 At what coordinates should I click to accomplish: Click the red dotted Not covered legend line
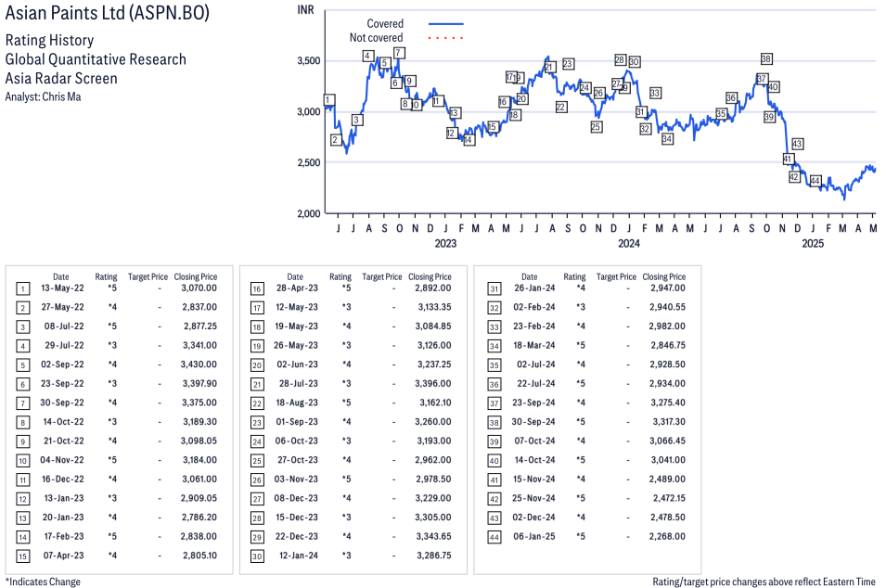446,38
